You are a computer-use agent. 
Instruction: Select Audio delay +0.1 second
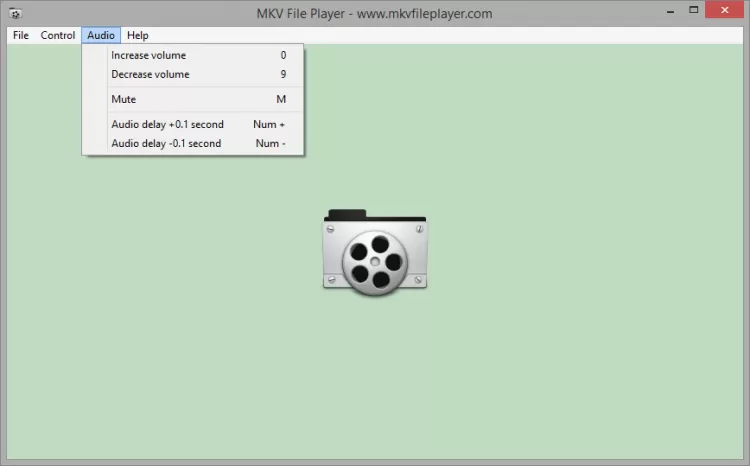(x=193, y=124)
